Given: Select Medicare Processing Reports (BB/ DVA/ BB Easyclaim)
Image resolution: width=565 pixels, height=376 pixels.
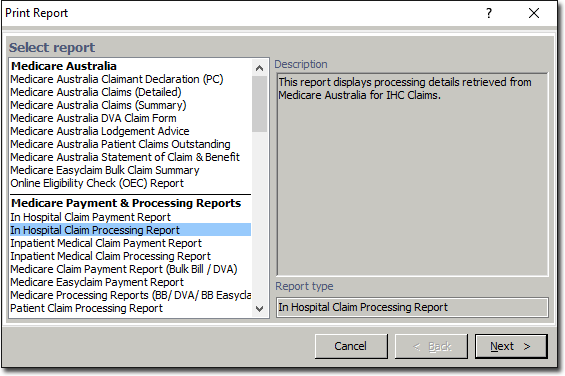Looking at the screenshot, I should (x=130, y=295).
